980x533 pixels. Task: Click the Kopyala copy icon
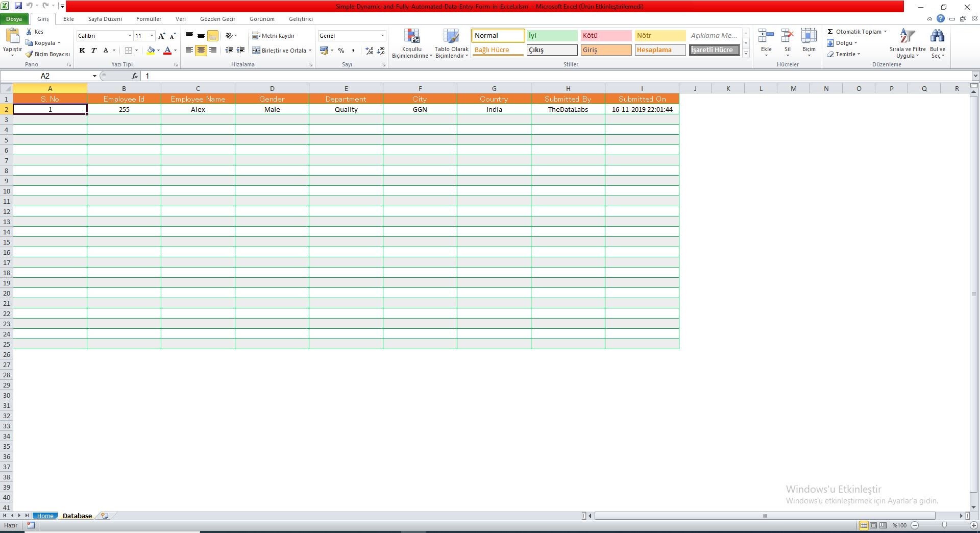(x=29, y=43)
